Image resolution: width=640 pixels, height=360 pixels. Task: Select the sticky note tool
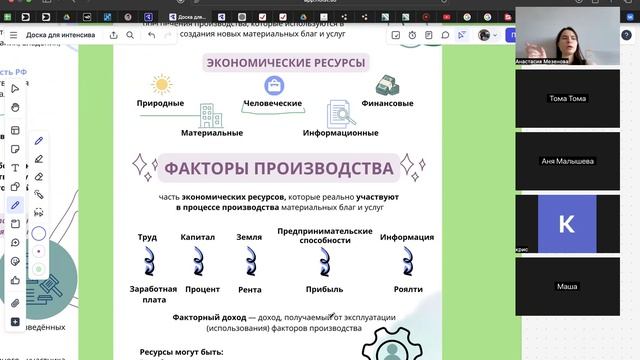point(15,149)
